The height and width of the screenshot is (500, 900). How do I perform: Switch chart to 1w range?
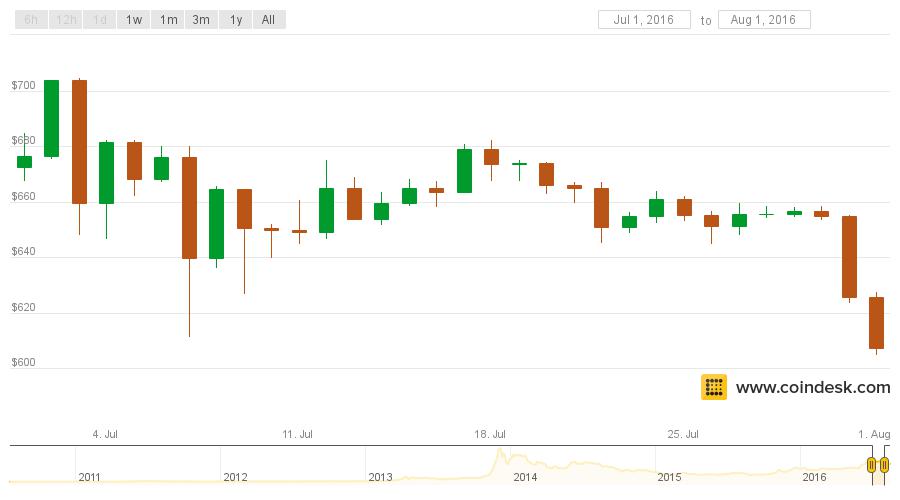[x=134, y=20]
